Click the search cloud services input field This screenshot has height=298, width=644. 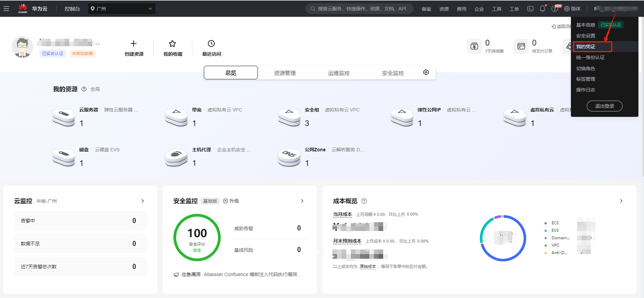(359, 8)
